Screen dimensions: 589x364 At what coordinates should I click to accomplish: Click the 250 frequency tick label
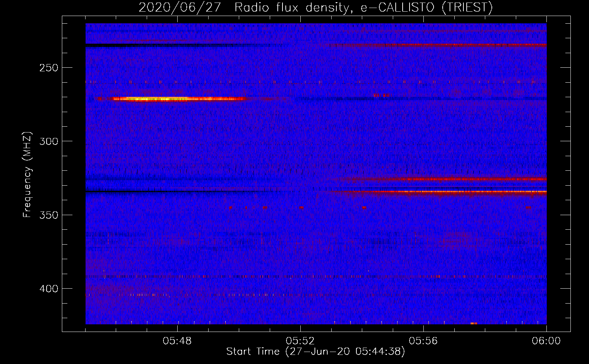pyautogui.click(x=49, y=68)
